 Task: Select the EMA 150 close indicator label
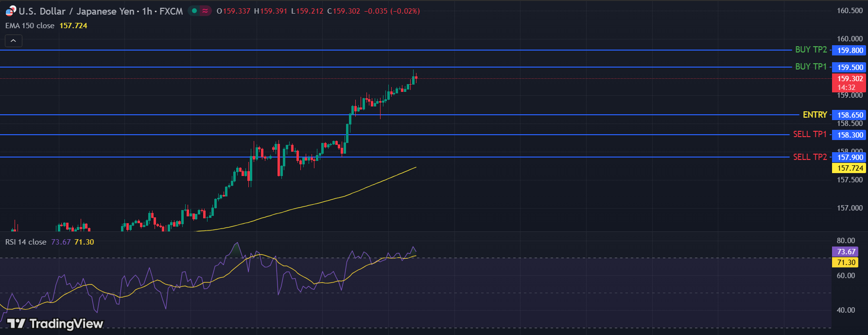[30, 26]
